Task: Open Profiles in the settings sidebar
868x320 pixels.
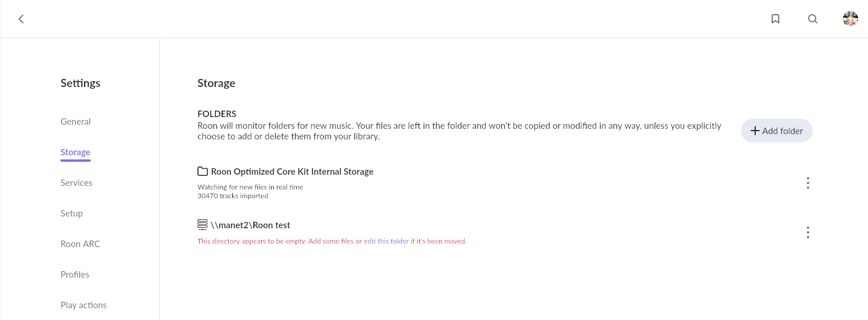Action: (x=75, y=275)
